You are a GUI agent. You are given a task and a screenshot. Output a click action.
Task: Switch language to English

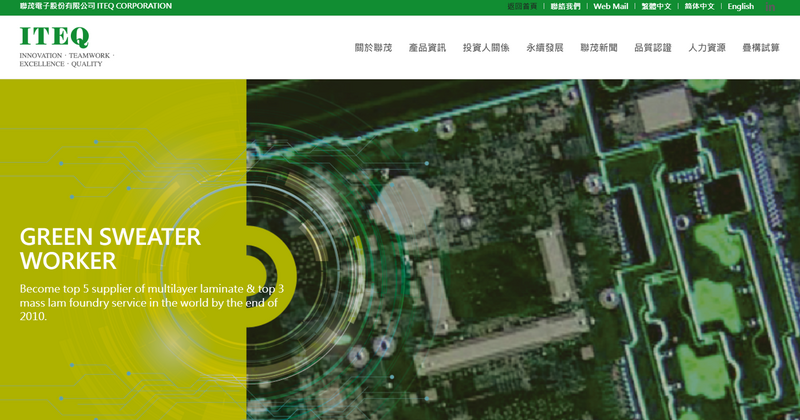pos(741,7)
